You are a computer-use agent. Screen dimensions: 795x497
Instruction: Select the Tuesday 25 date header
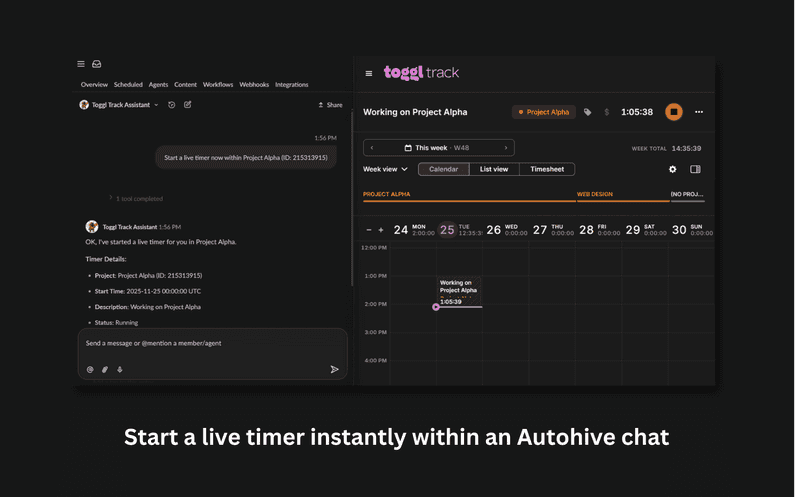460,230
